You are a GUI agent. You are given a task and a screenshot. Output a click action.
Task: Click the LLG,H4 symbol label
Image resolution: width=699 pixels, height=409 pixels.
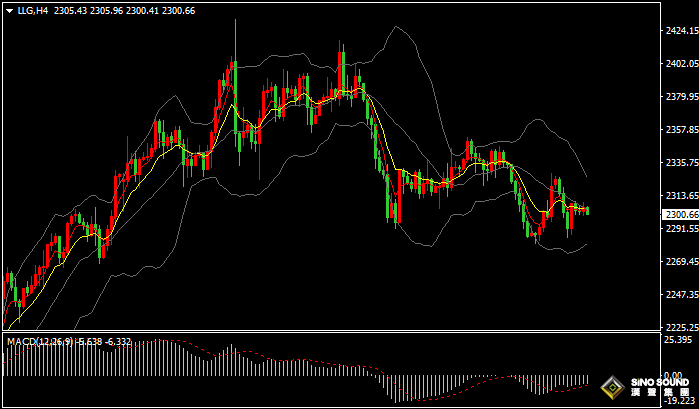pos(33,10)
